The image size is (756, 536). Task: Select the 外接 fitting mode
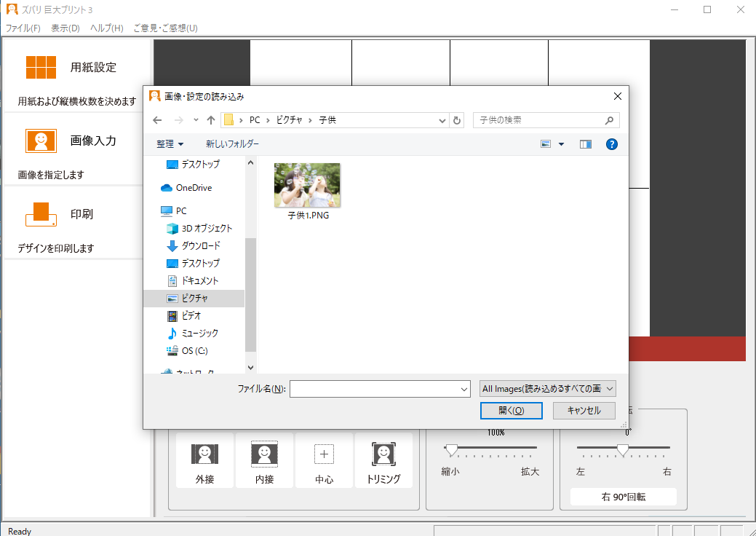coord(204,460)
